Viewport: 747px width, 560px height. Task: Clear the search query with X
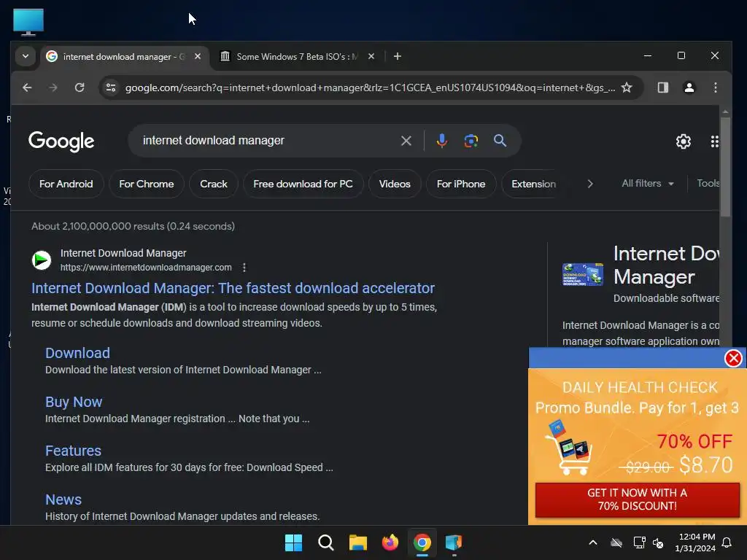406,141
